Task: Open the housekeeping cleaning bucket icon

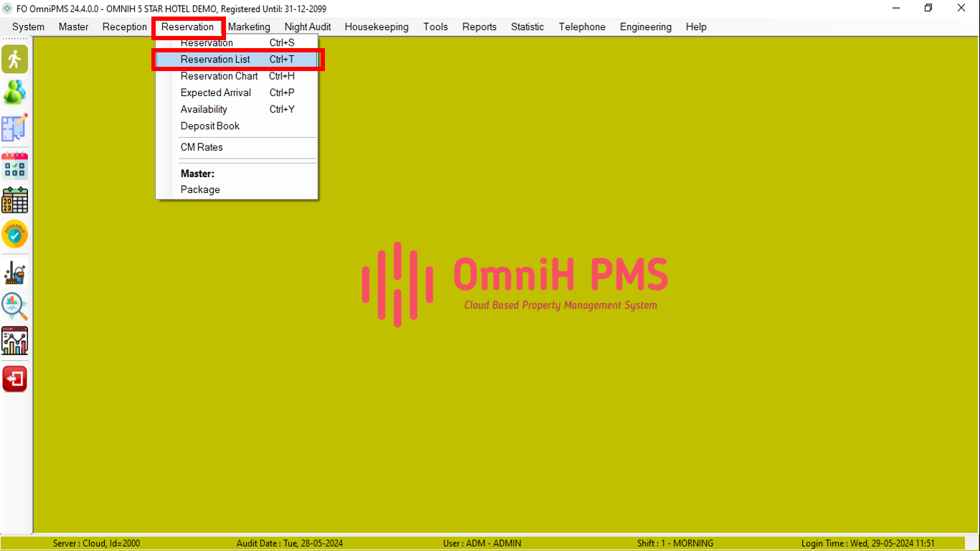Action: tap(14, 273)
